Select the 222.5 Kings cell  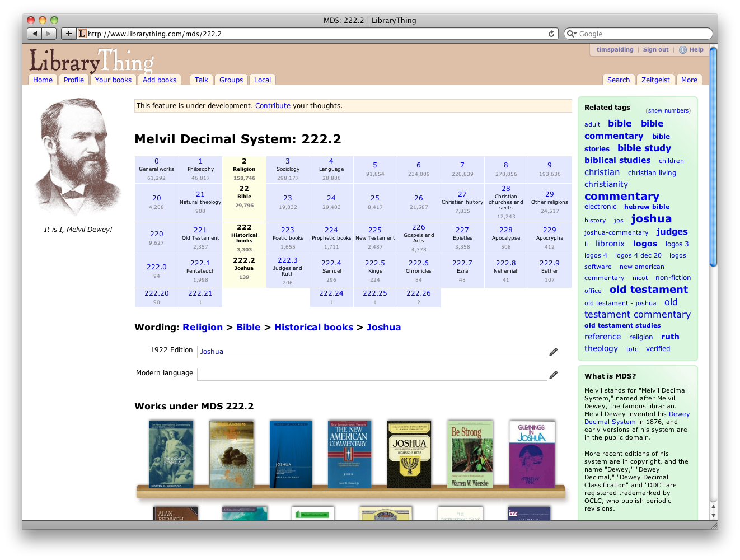[x=375, y=271]
